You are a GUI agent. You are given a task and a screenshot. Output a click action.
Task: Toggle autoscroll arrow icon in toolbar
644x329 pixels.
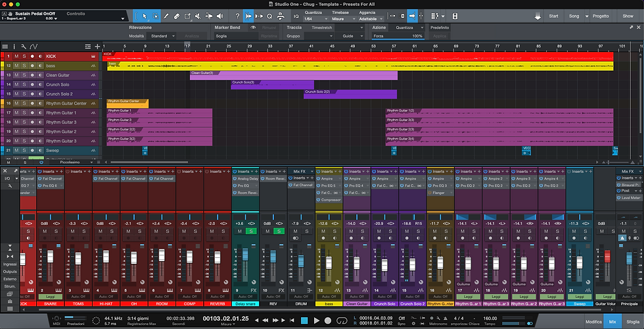[412, 16]
